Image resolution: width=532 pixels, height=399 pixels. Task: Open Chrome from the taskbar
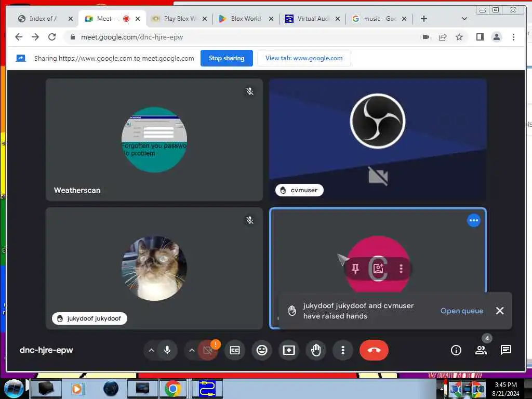172,389
